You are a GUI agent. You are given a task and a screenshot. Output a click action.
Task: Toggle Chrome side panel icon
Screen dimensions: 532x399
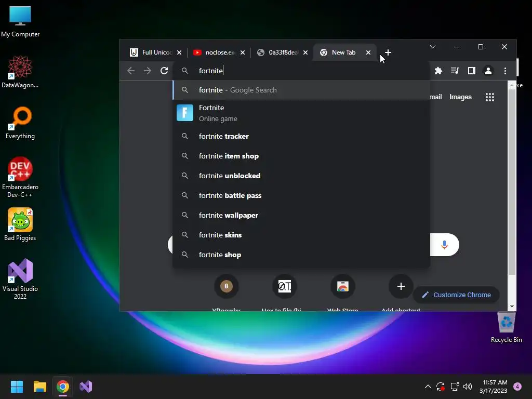click(471, 71)
